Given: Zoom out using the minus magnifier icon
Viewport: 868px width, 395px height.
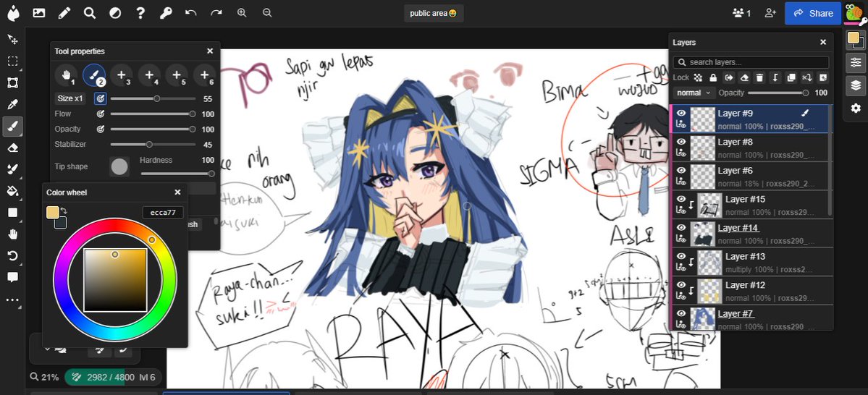Looking at the screenshot, I should [x=267, y=13].
